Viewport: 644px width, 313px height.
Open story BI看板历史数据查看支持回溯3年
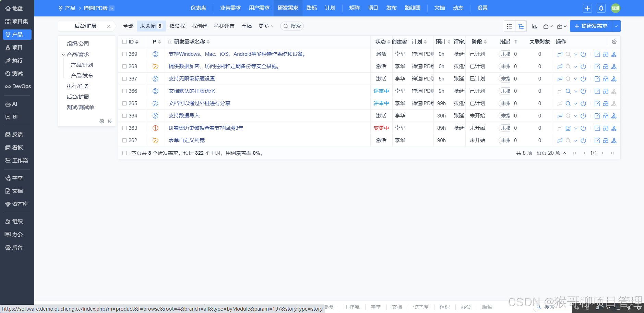(206, 128)
